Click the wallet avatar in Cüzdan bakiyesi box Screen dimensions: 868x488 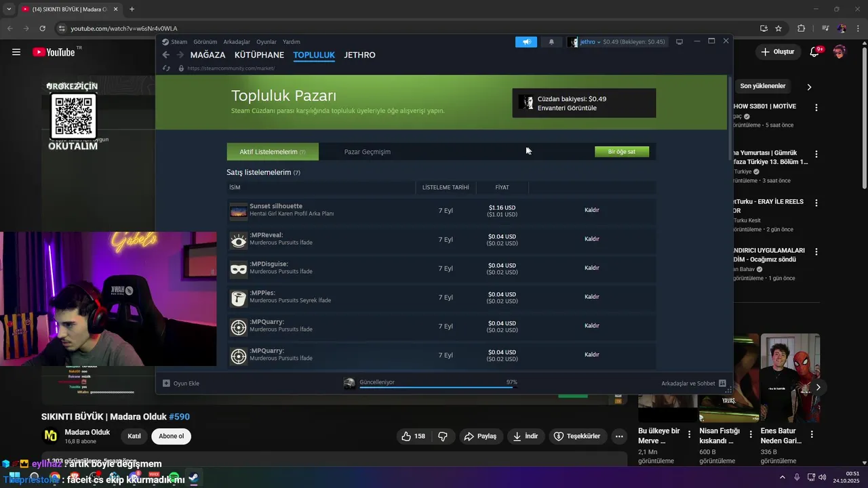coord(526,102)
